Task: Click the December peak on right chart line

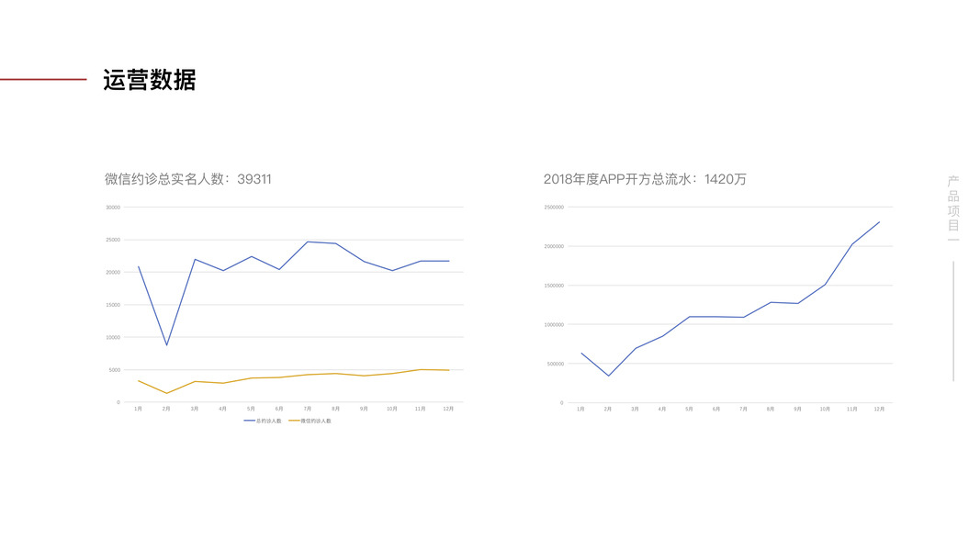Action: coord(879,222)
